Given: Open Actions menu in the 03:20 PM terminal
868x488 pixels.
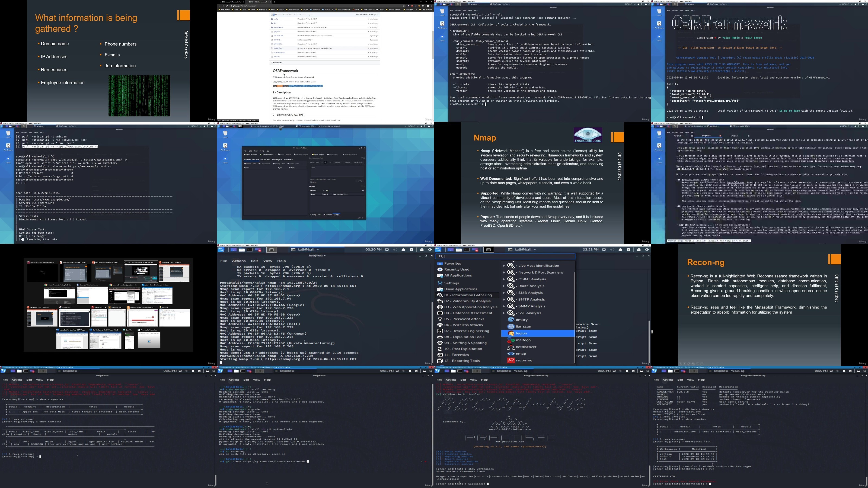Looking at the screenshot, I should click(x=239, y=261).
